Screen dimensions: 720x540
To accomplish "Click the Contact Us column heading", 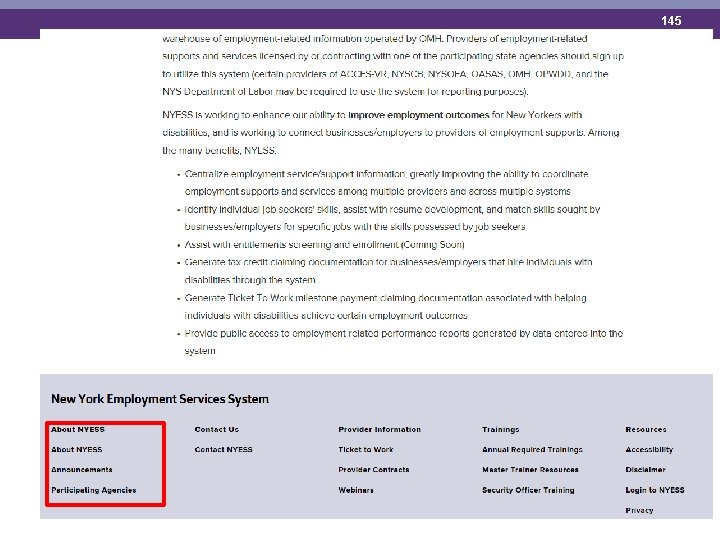I will pos(217,429).
